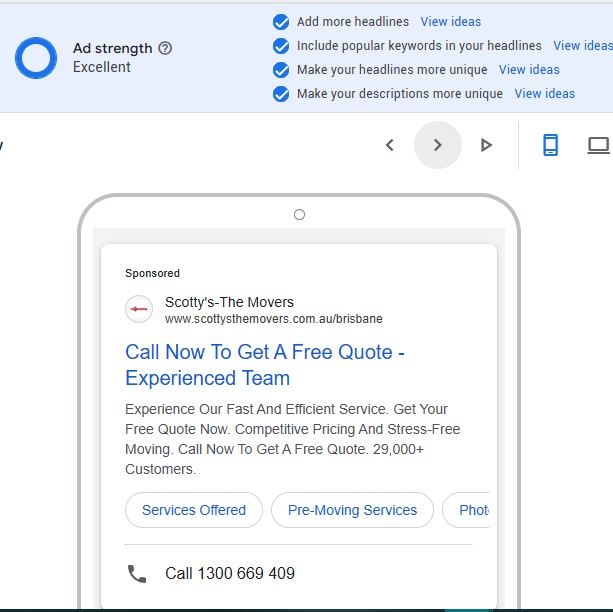This screenshot has width=613, height=612.
Task: Click the Scotty's-The Movers business name
Action: [229, 302]
